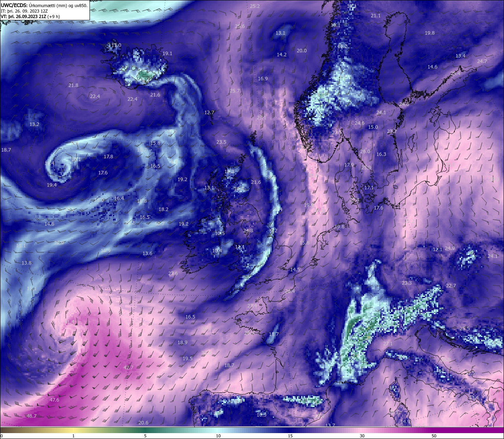Click the 17.8 value on the map

tap(108, 156)
